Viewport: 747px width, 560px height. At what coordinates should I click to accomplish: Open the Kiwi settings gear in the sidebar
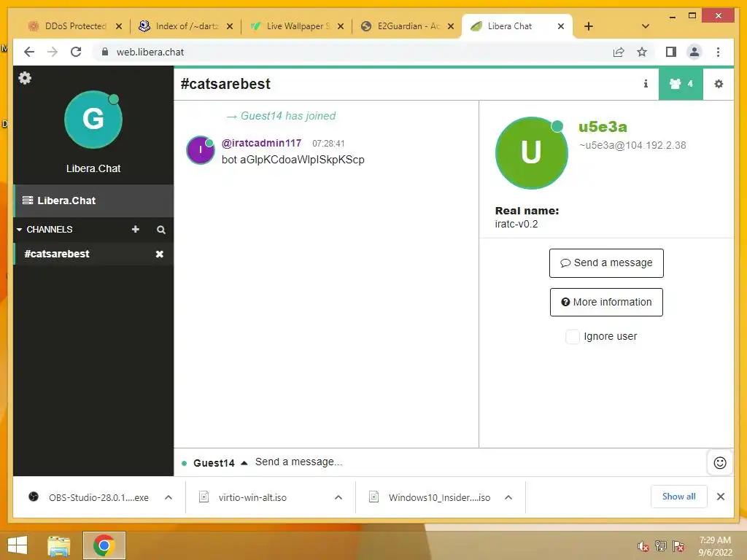(25, 77)
